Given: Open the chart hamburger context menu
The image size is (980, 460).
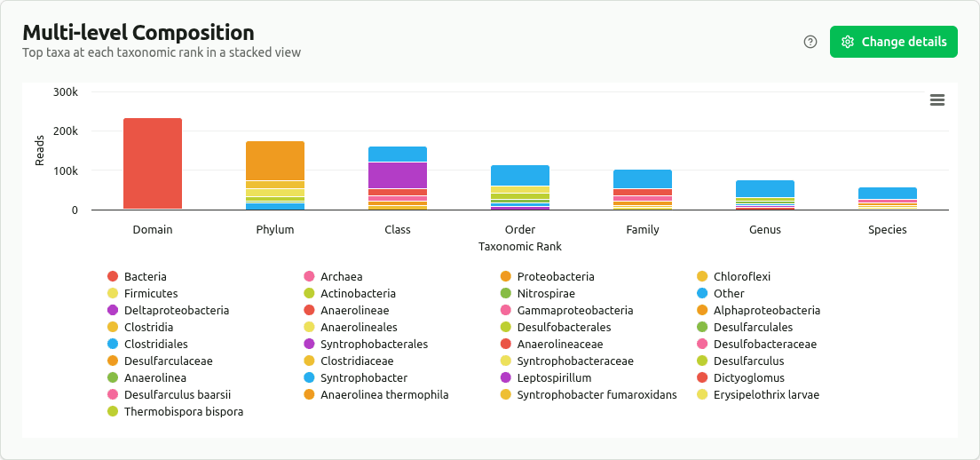Looking at the screenshot, I should tap(937, 100).
